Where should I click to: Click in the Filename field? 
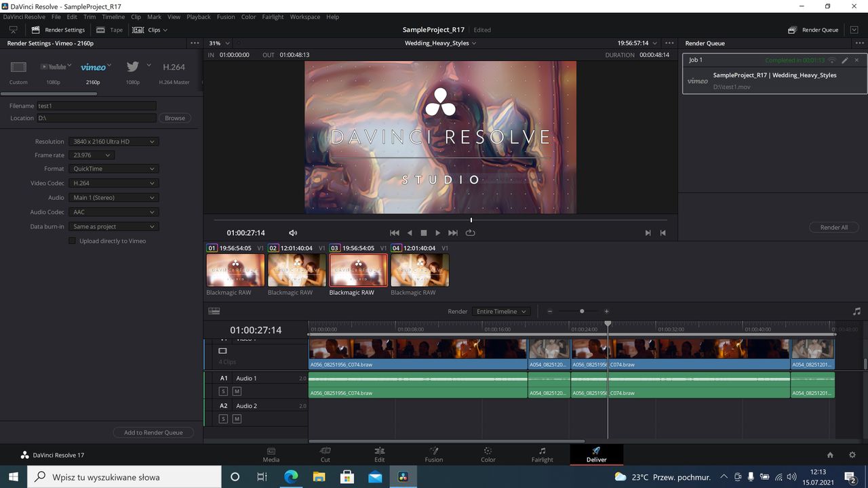pyautogui.click(x=96, y=106)
